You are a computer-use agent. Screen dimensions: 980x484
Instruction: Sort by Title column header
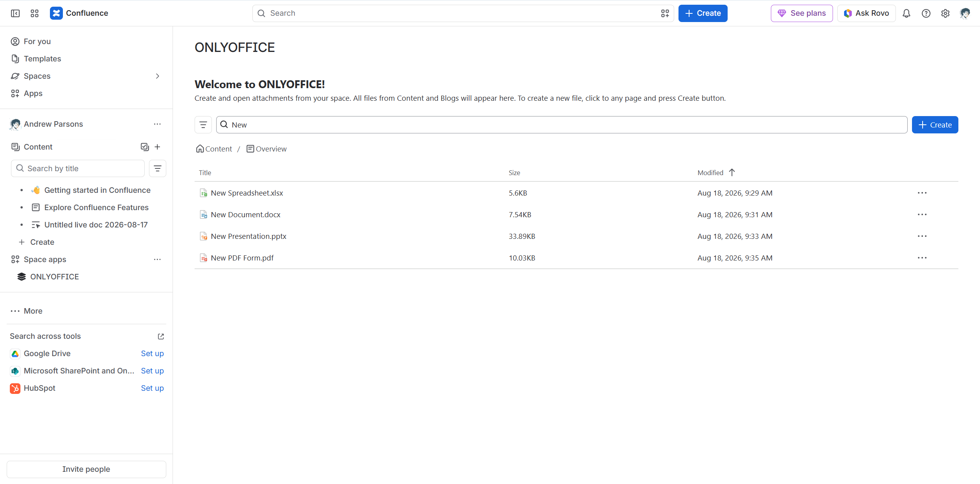coord(205,173)
